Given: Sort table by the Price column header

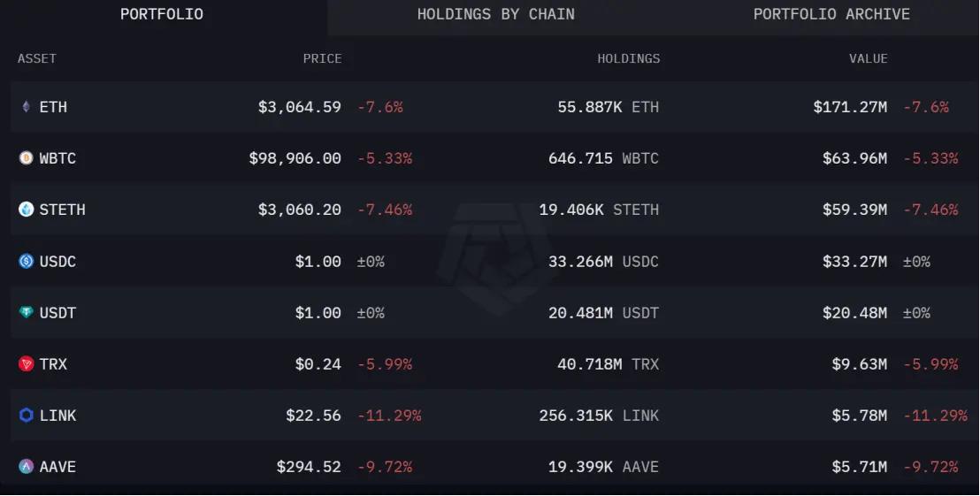Looking at the screenshot, I should (322, 58).
